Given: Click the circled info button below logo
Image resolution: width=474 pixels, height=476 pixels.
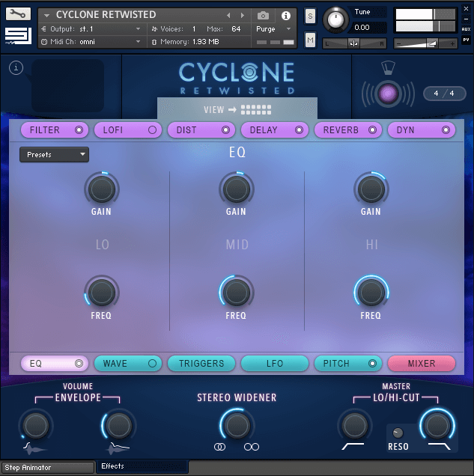Looking at the screenshot, I should click(16, 68).
